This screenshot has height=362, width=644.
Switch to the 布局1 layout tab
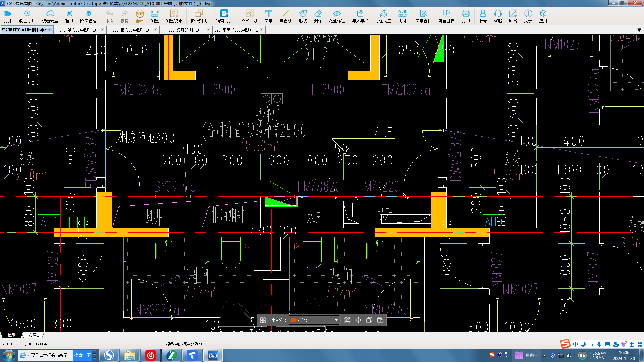click(x=33, y=335)
